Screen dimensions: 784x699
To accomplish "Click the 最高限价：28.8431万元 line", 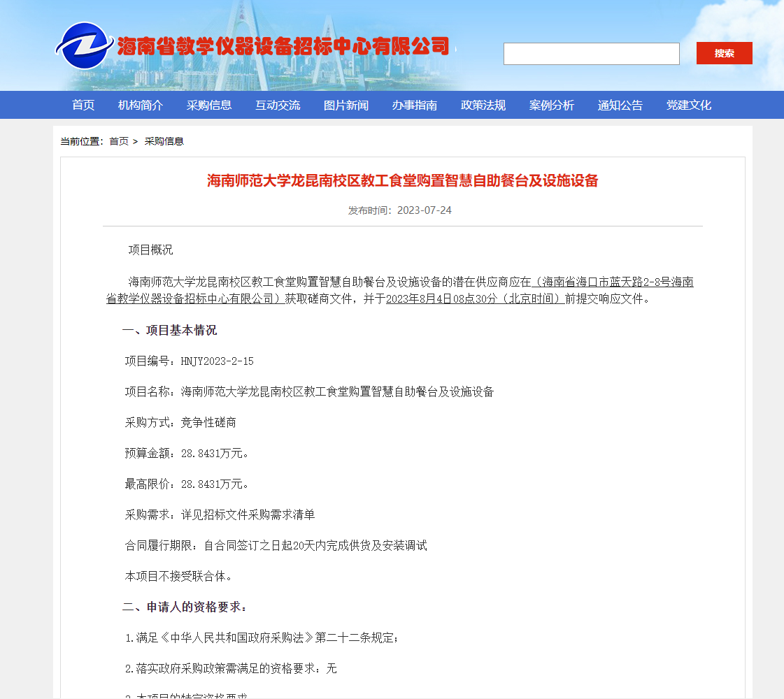I will [x=187, y=484].
